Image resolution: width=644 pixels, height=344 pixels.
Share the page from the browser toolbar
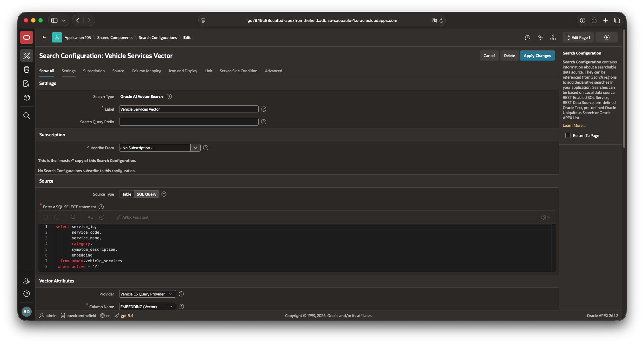(x=594, y=20)
